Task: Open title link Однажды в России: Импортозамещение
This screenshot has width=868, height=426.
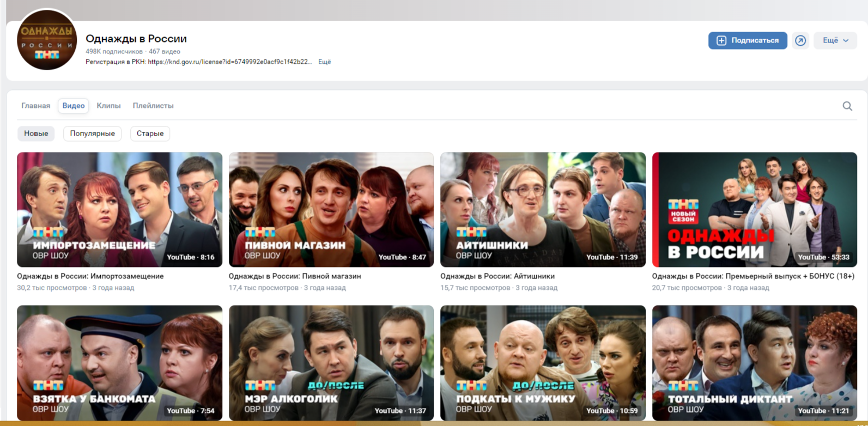Action: (x=90, y=276)
